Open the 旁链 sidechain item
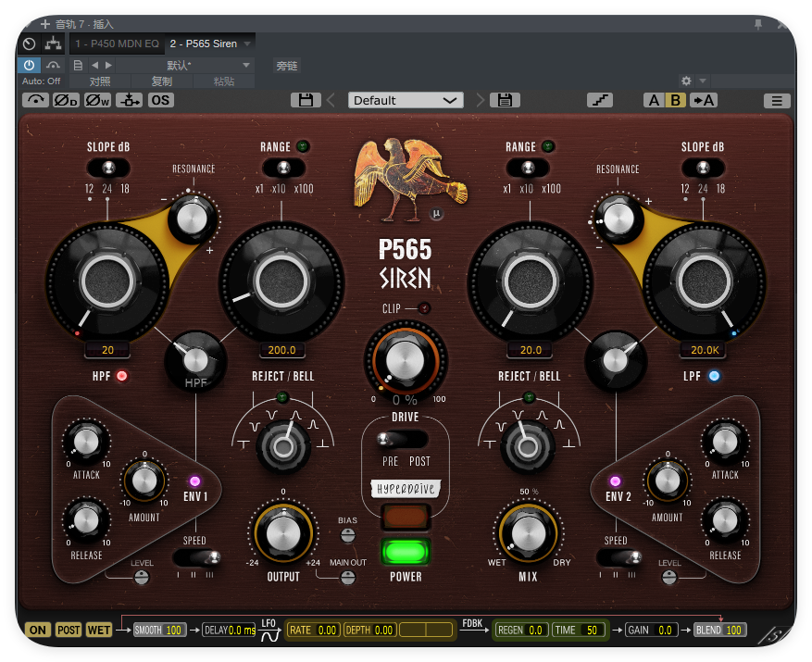The width and height of the screenshot is (812, 662). [x=286, y=66]
